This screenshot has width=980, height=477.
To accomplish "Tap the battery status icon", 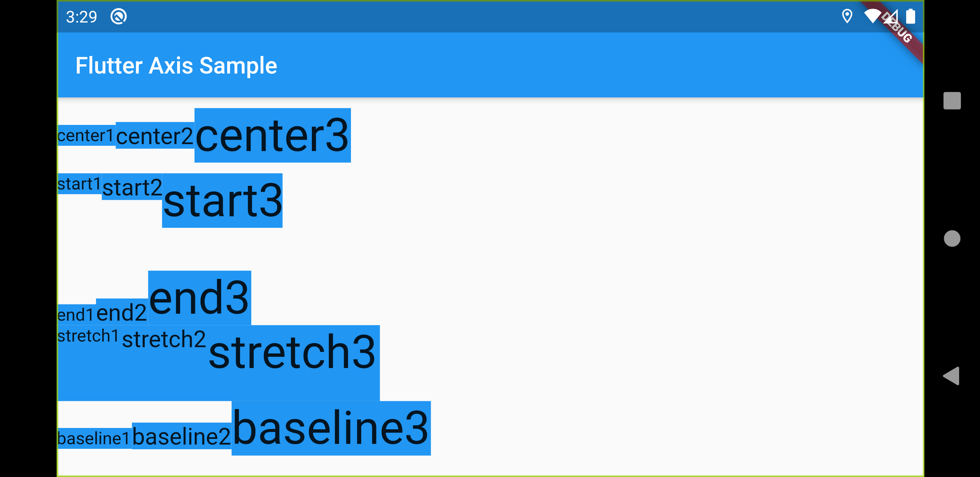I will tap(910, 16).
